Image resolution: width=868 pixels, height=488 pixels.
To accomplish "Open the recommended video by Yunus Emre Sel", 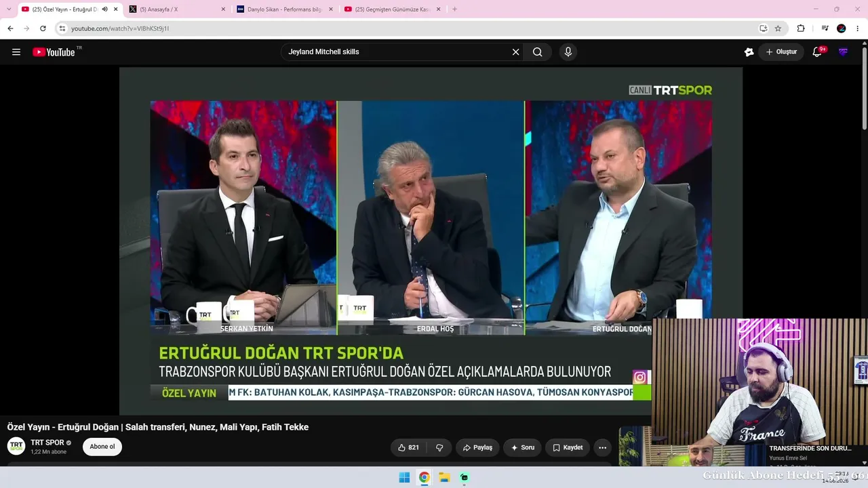I will [x=810, y=449].
